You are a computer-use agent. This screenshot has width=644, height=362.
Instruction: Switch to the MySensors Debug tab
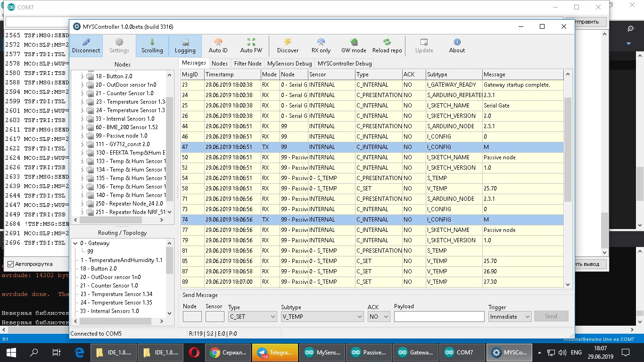(x=289, y=64)
